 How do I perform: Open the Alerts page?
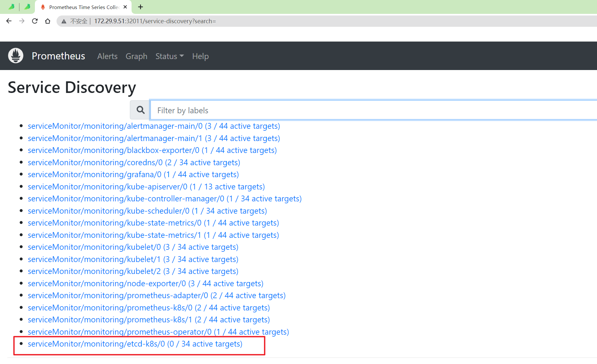point(107,56)
